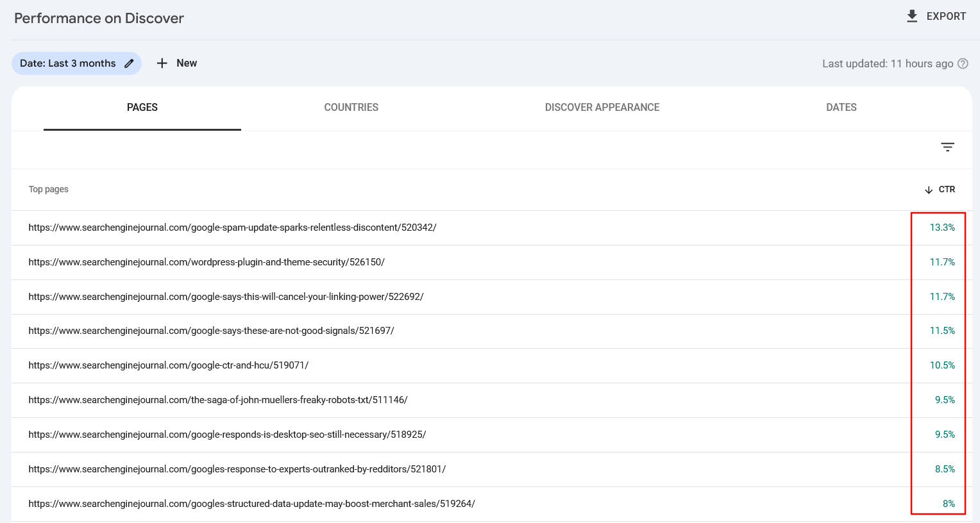Open the table filter rows icon
The width and height of the screenshot is (980, 523).
pyautogui.click(x=947, y=147)
